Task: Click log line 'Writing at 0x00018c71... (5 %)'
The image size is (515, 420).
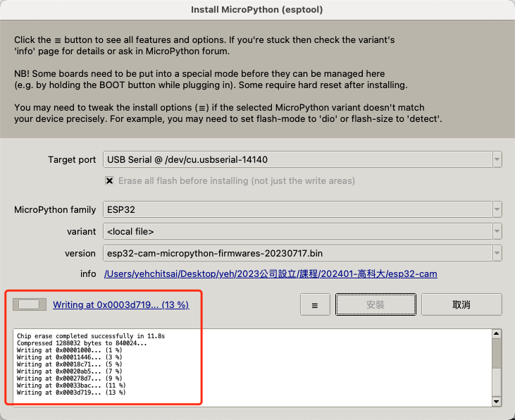Action: point(69,364)
